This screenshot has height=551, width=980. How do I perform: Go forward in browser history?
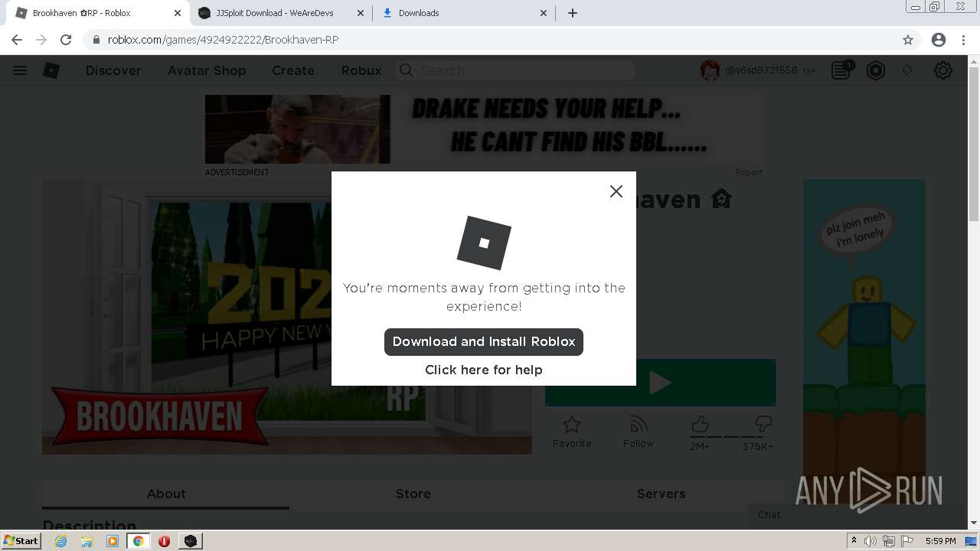point(41,40)
